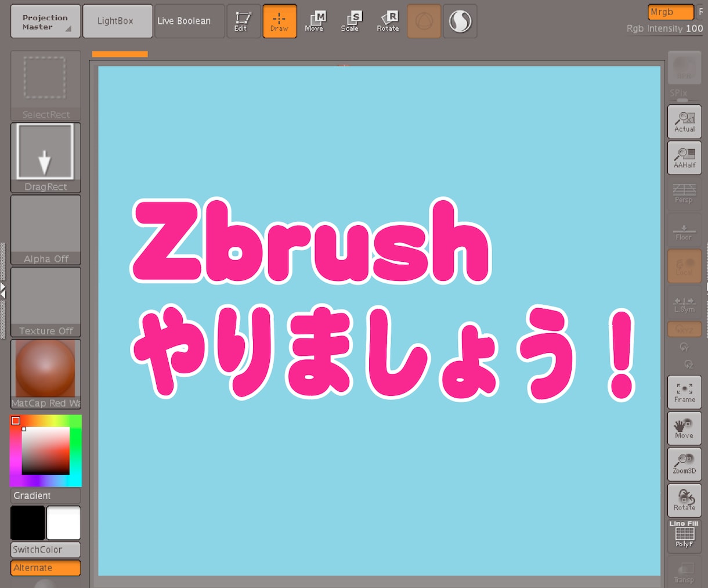Toggle the Gradient color button
Image resolution: width=708 pixels, height=588 pixels.
click(x=46, y=496)
